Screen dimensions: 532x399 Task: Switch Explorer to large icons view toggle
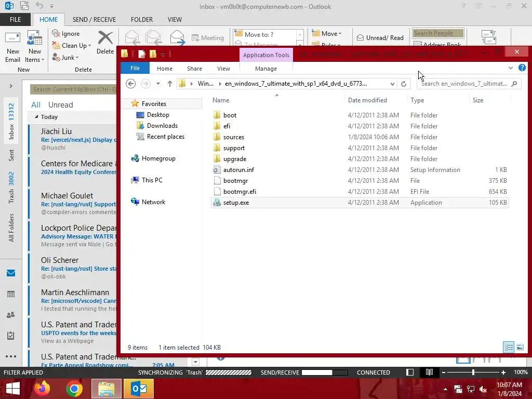coord(520,347)
